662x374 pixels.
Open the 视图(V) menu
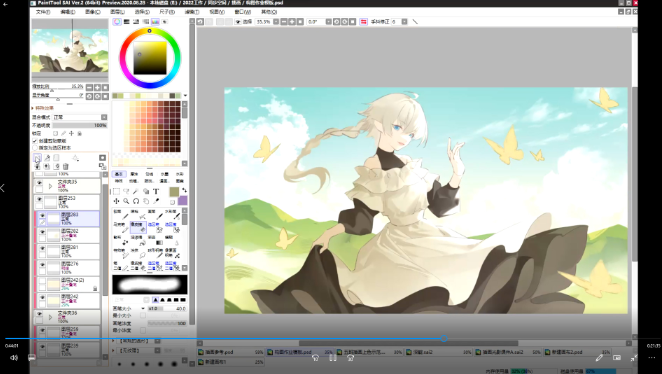click(x=217, y=12)
